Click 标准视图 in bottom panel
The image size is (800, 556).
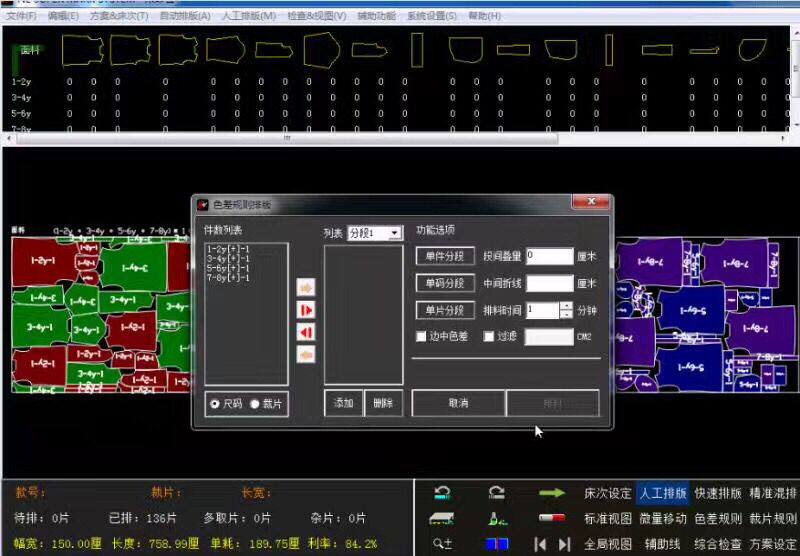[608, 519]
